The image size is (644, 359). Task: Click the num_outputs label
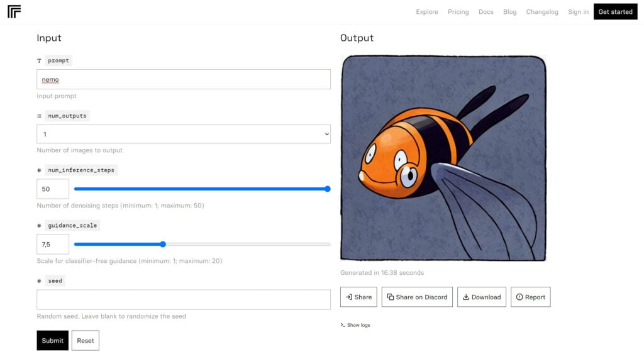[x=67, y=116]
